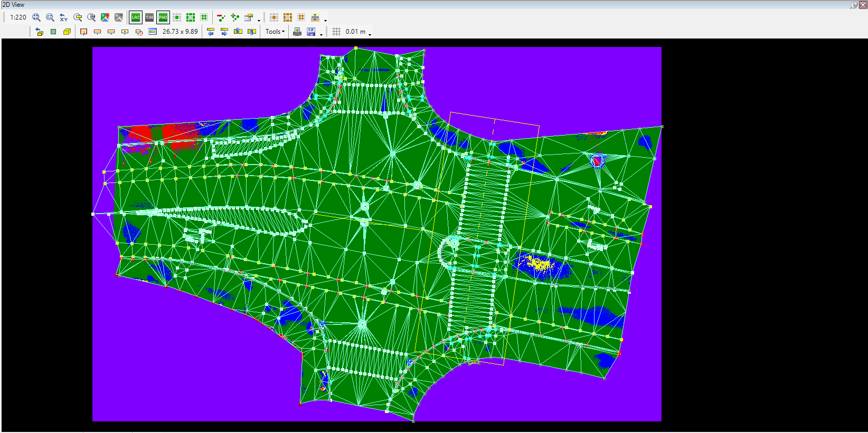
Task: Click the 26.73 x 9.89 size label
Action: [180, 32]
